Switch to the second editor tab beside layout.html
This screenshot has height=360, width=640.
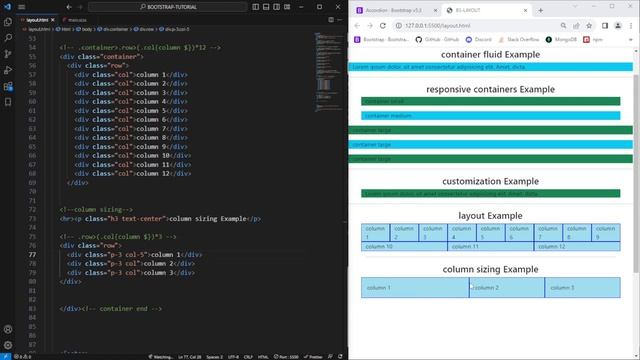coord(75,20)
